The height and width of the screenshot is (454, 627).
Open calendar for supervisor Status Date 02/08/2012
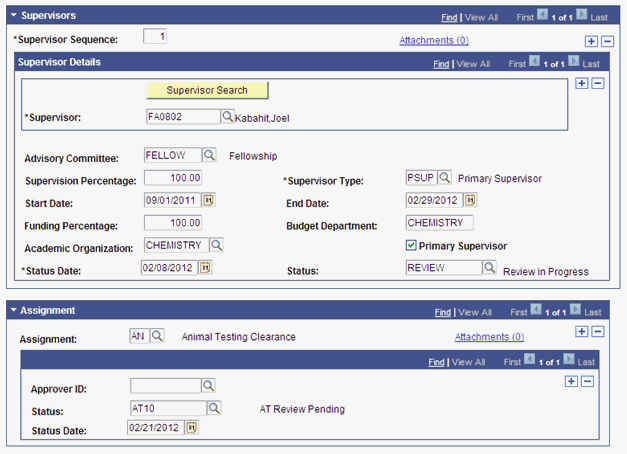click(x=205, y=267)
